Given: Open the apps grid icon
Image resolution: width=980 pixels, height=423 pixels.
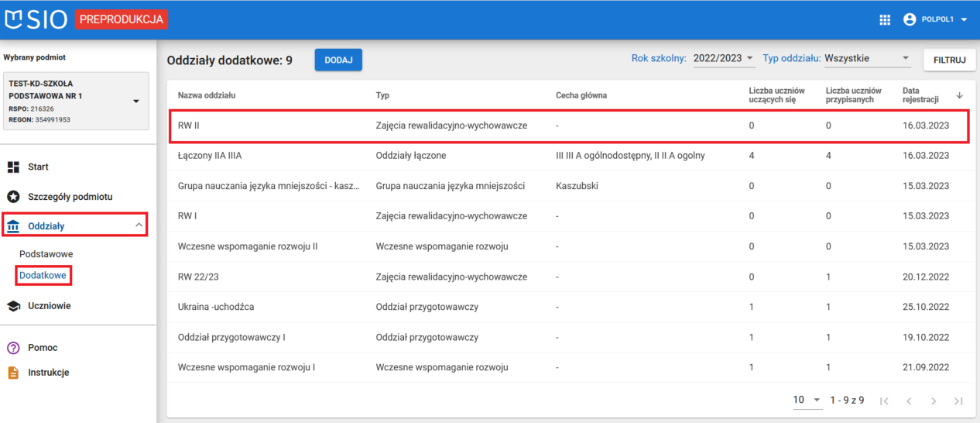Looking at the screenshot, I should pyautogui.click(x=885, y=20).
